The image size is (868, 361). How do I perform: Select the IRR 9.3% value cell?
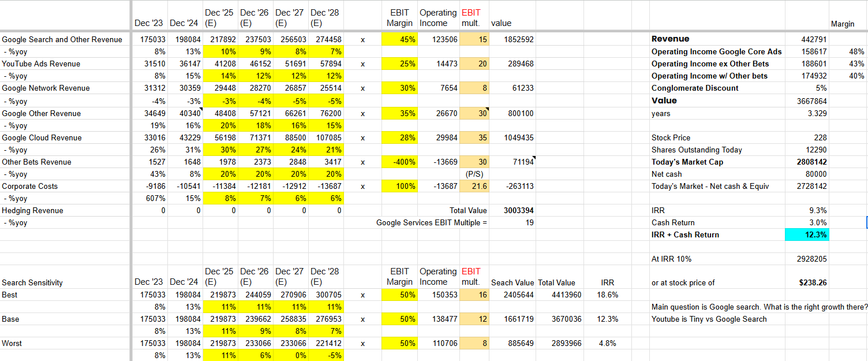[x=807, y=210]
